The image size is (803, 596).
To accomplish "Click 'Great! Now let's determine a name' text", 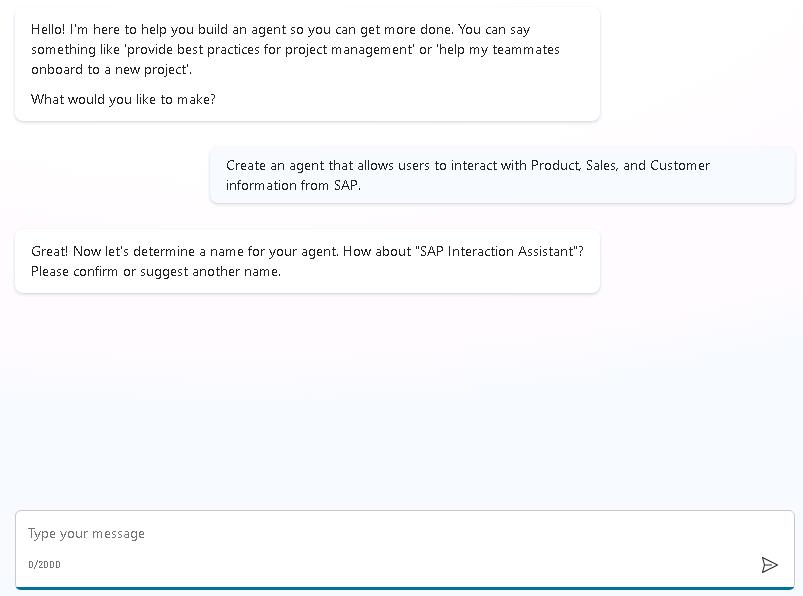I will [185, 251].
